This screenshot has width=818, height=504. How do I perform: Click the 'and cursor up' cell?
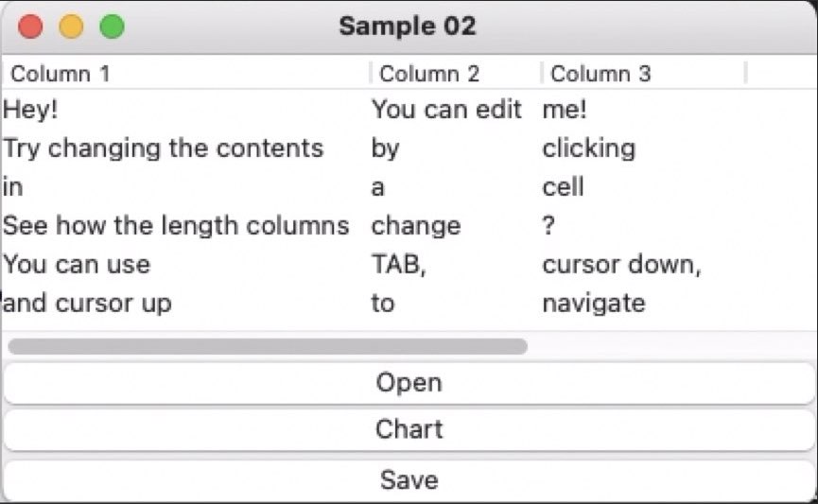click(x=185, y=304)
